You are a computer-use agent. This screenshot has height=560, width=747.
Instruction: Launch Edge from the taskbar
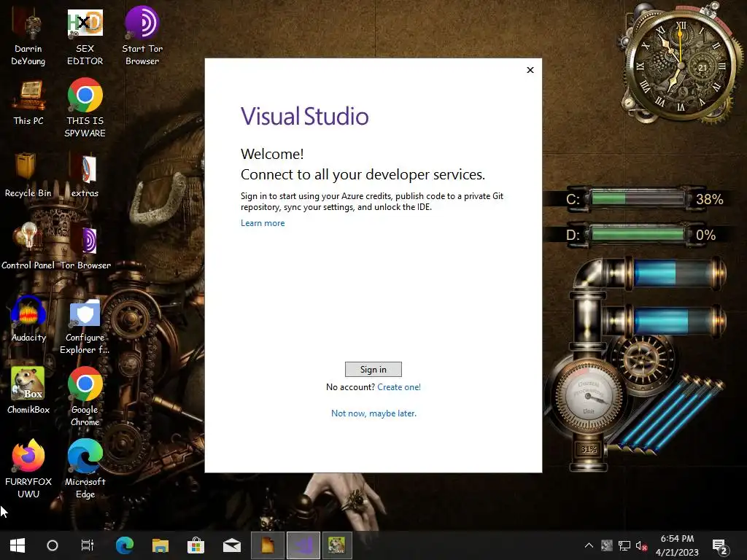(x=125, y=545)
